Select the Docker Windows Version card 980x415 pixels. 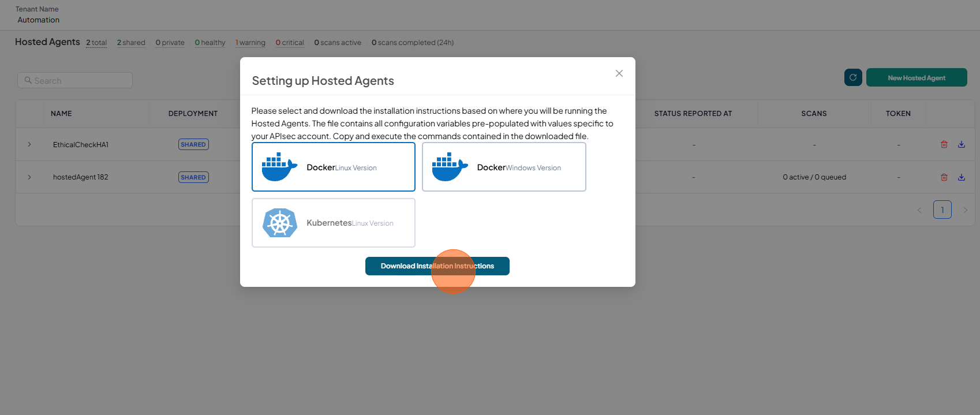pos(504,167)
